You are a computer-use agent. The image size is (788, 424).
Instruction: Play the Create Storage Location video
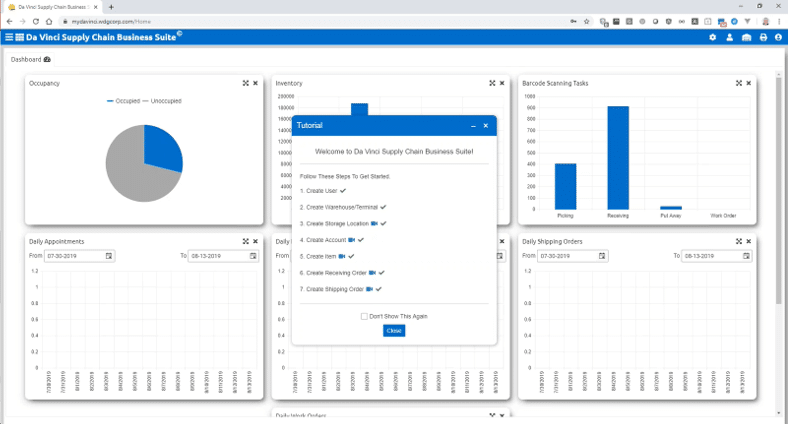373,223
